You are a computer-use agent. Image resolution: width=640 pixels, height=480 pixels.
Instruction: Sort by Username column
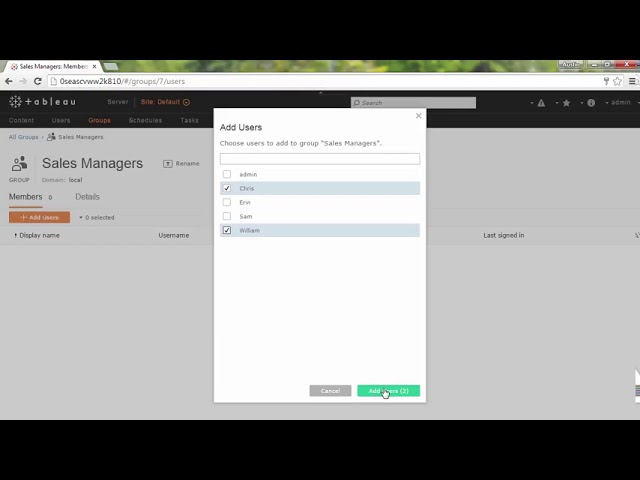coord(173,236)
